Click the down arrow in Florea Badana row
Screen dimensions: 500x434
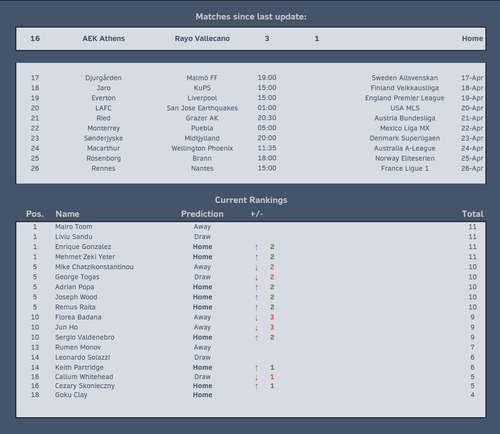[256, 318]
